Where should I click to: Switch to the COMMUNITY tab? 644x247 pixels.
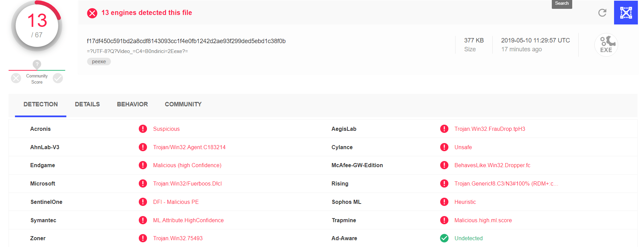pos(183,104)
